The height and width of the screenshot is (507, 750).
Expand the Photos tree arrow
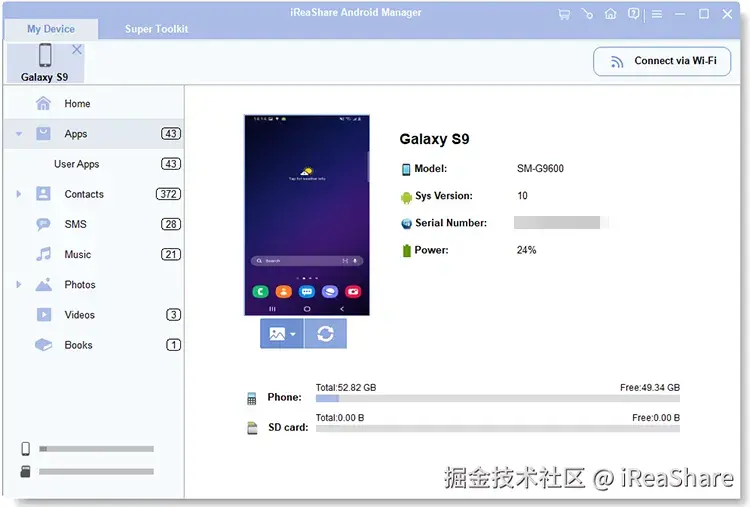click(x=19, y=285)
